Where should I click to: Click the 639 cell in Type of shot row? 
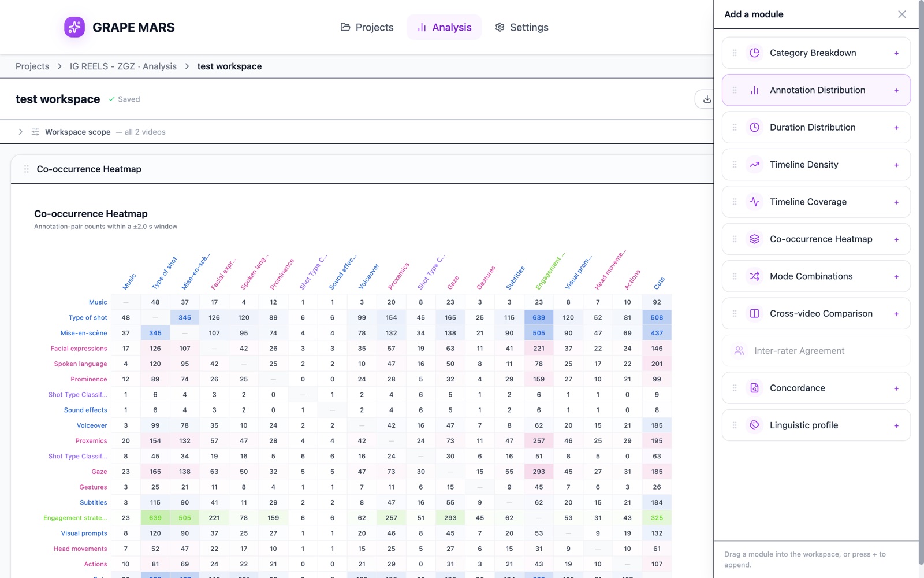coord(539,317)
